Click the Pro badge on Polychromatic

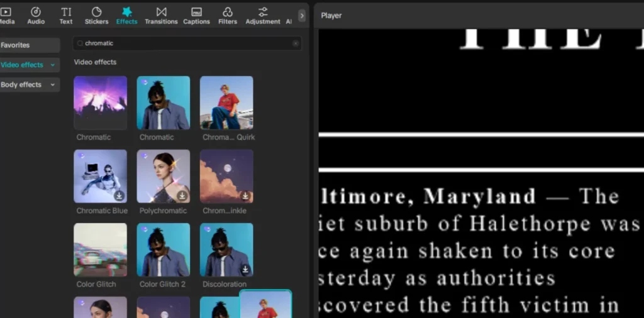[x=145, y=156]
